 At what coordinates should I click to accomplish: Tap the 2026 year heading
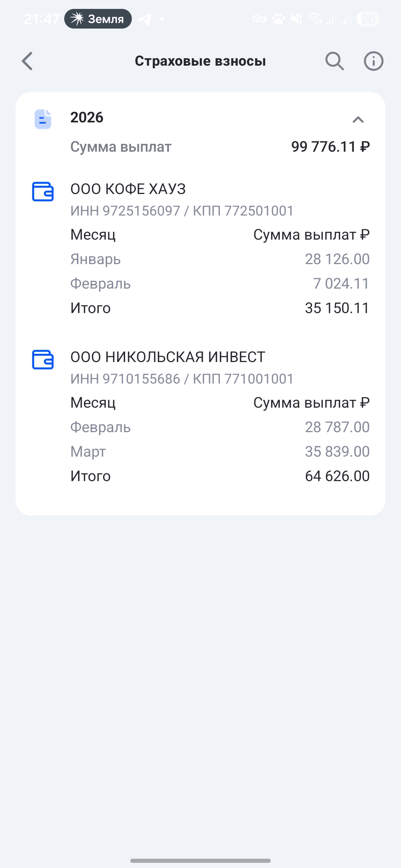(x=87, y=117)
